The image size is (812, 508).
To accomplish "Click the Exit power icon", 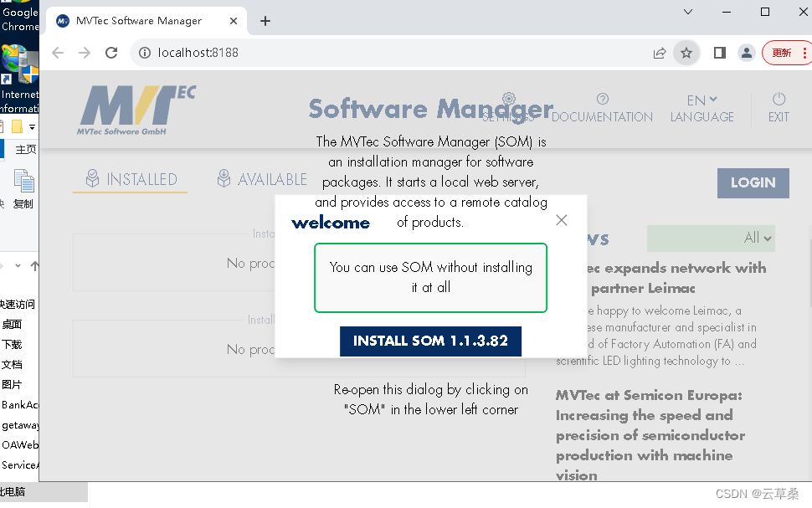I will pyautogui.click(x=778, y=100).
